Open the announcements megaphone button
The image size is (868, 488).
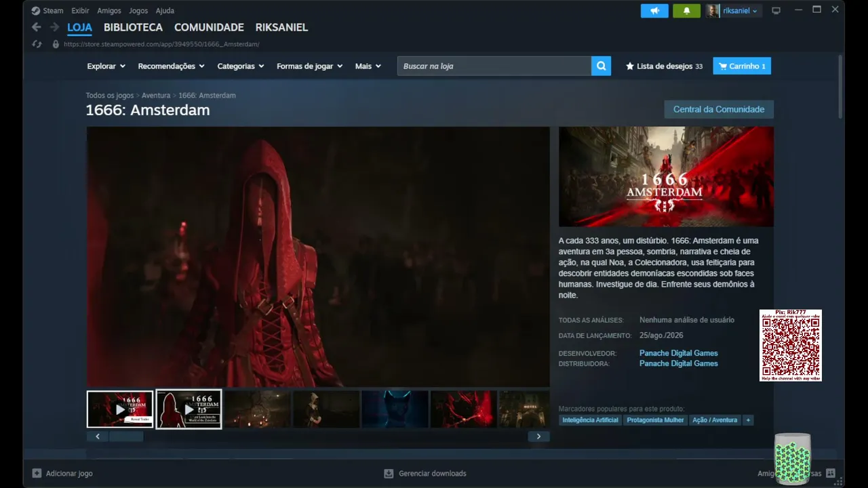[x=654, y=11]
